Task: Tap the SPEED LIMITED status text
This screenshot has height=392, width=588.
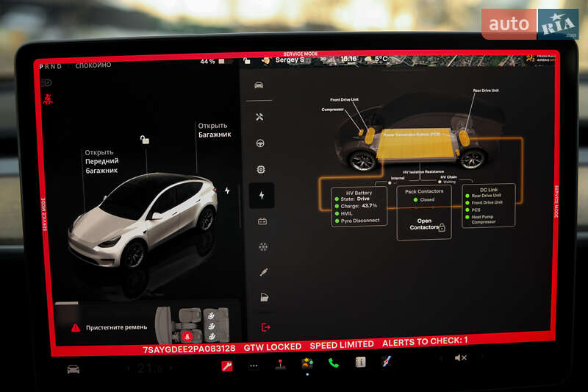Action: 342,344
